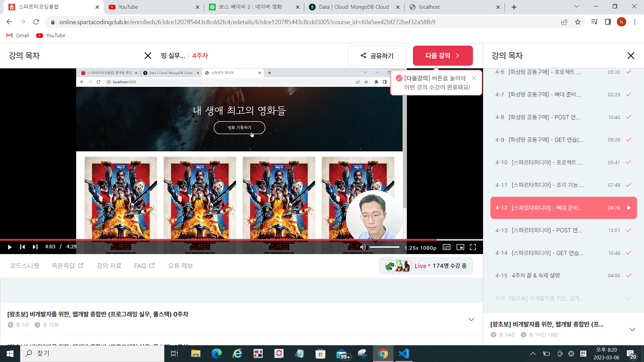Open the 강의 자료 tab
The image size is (644, 362).
(x=109, y=266)
